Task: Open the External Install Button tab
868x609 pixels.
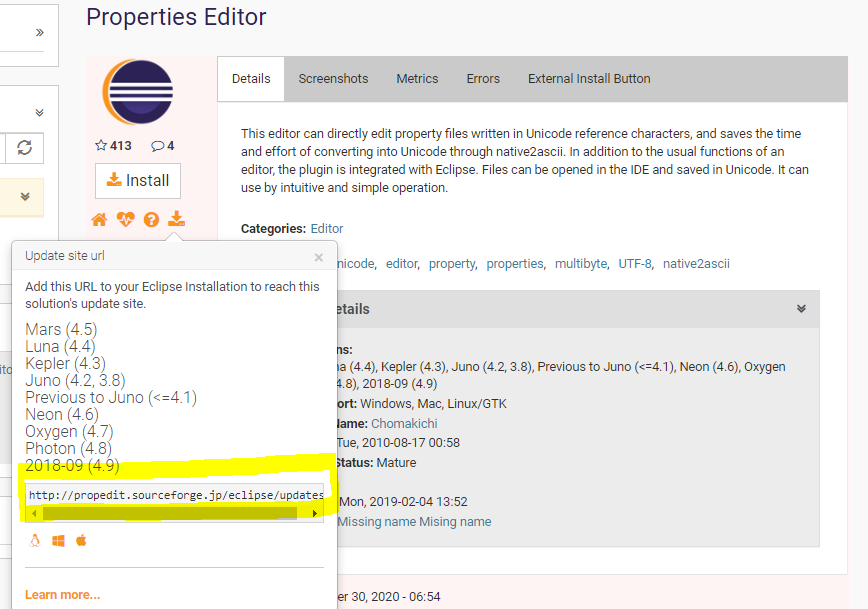Action: point(589,79)
